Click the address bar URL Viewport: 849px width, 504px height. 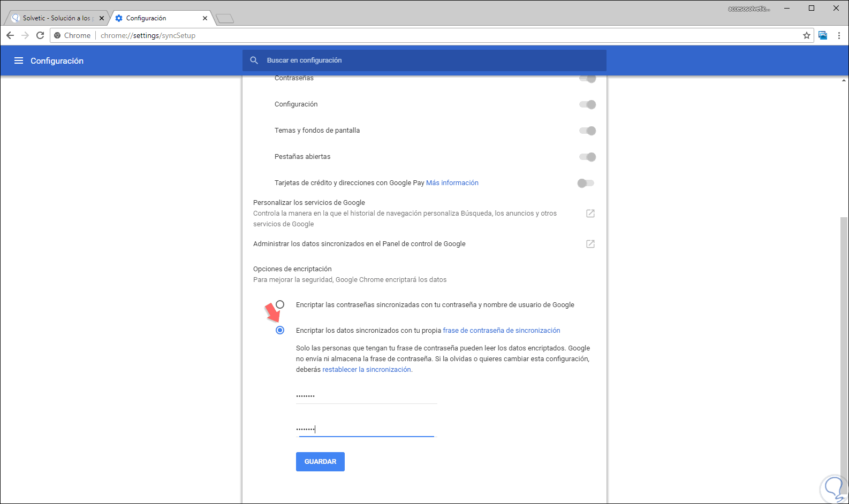point(148,35)
